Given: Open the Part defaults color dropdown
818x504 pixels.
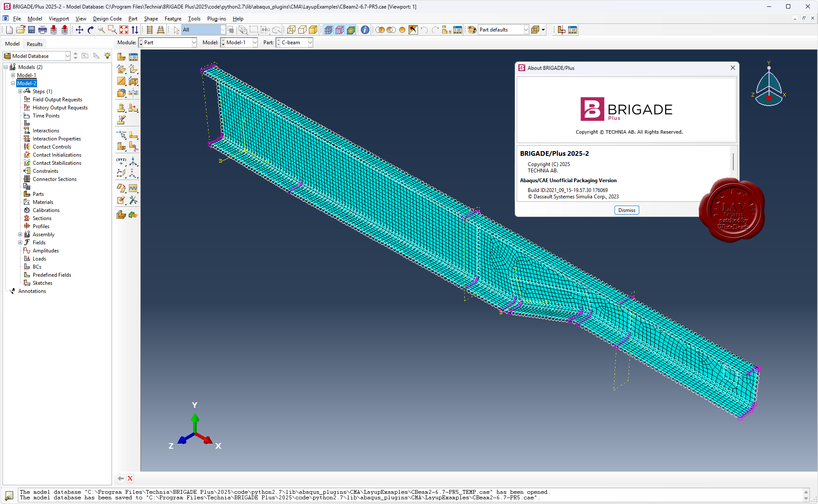Looking at the screenshot, I should (503, 30).
